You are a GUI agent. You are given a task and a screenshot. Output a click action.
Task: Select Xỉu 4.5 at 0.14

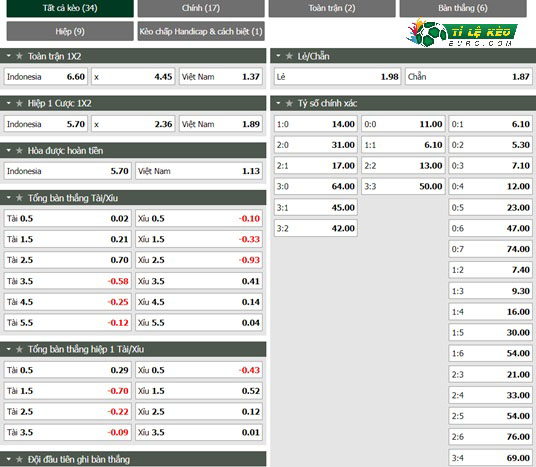point(199,302)
